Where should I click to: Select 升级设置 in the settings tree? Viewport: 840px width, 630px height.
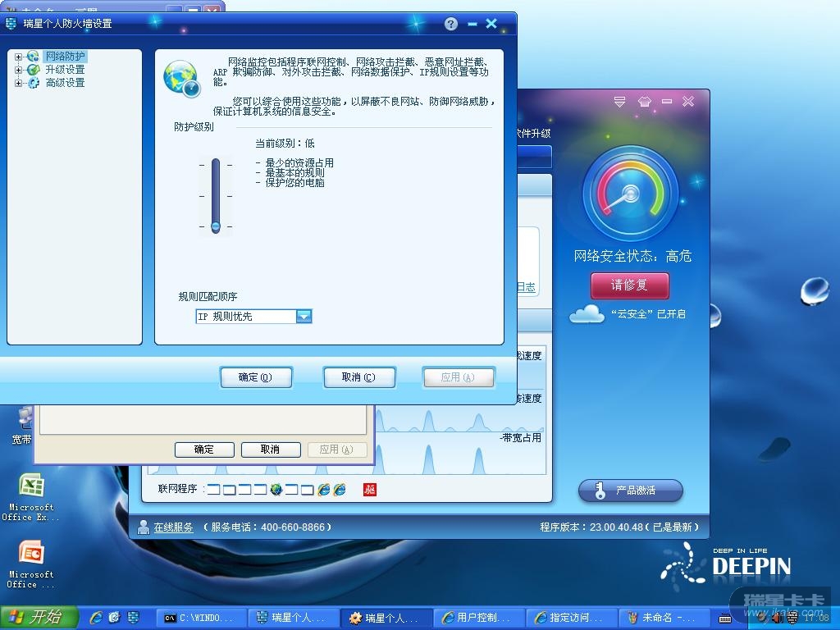(x=65, y=70)
